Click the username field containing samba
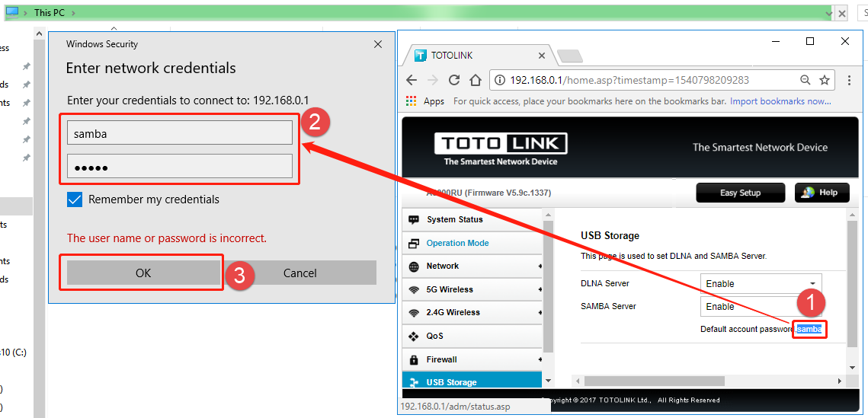This screenshot has height=418, width=868. [179, 133]
